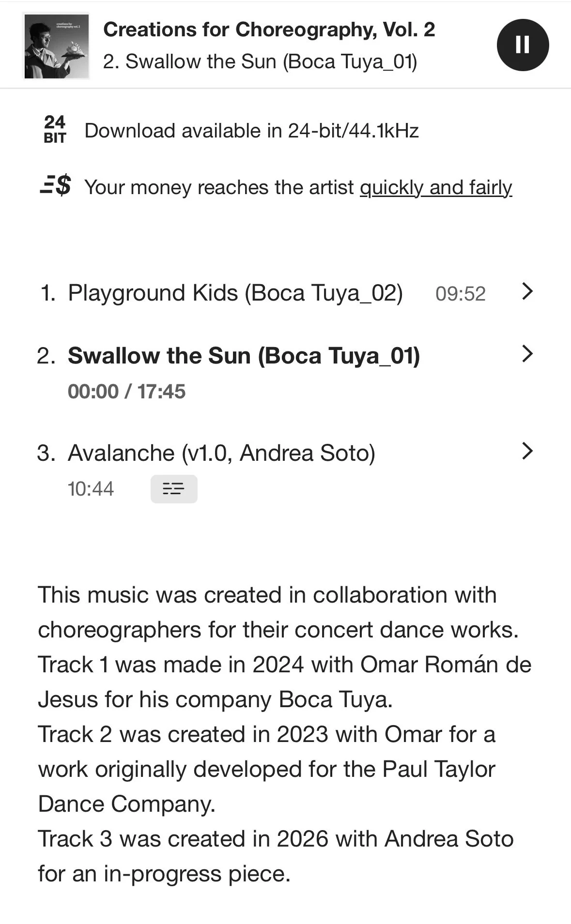Select the Download available in 24-bit/44.1kHz text

251,131
